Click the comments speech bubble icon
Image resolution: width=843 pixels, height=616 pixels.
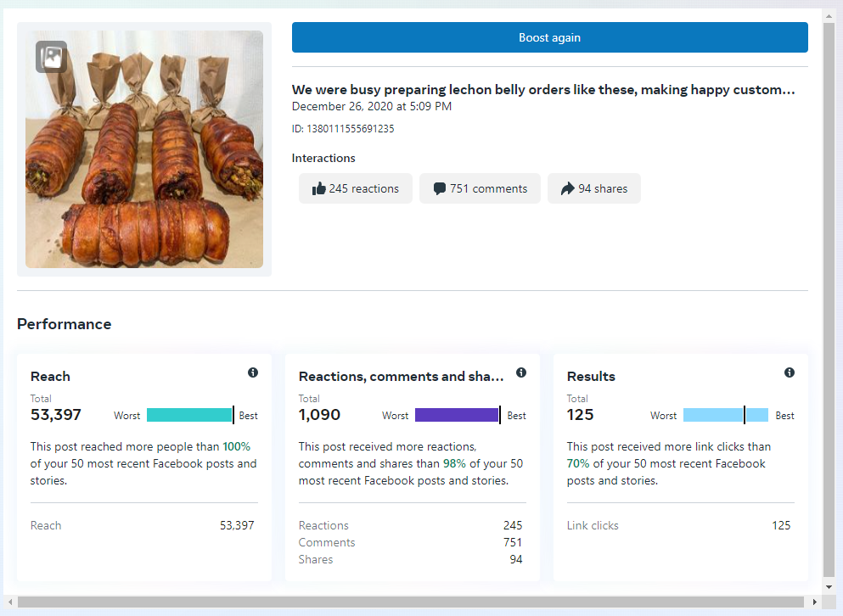point(440,189)
